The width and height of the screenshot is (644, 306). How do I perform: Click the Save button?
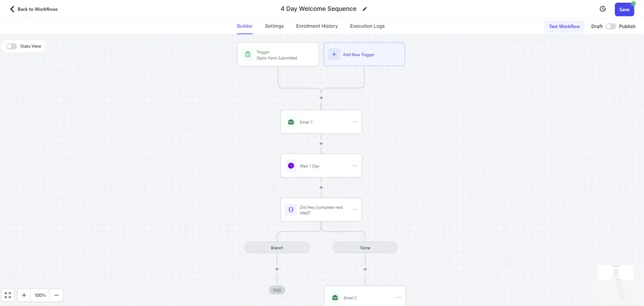(624, 10)
